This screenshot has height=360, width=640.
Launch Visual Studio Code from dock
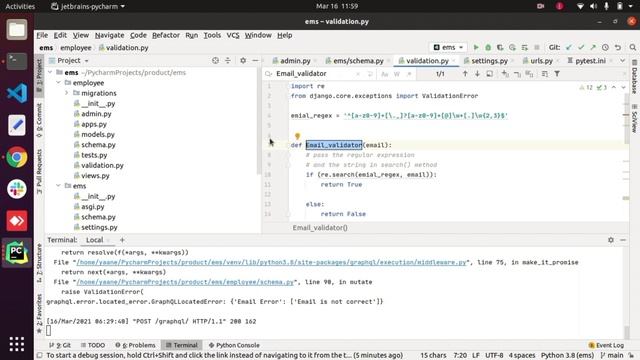click(x=17, y=93)
